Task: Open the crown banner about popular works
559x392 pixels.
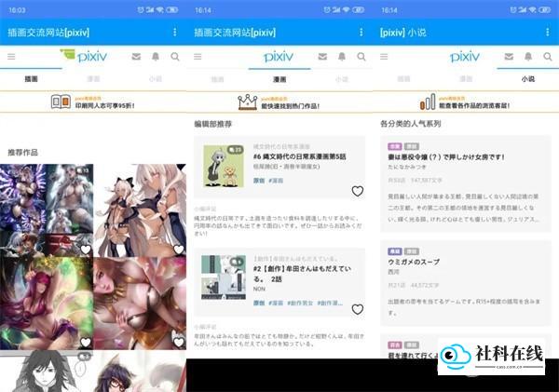Action: (279, 102)
